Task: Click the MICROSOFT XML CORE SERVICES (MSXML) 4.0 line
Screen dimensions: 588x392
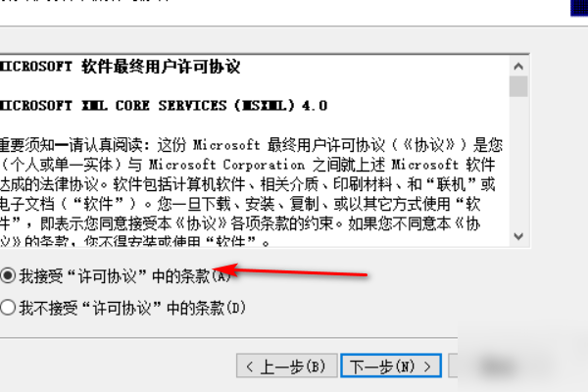Action: tap(164, 106)
